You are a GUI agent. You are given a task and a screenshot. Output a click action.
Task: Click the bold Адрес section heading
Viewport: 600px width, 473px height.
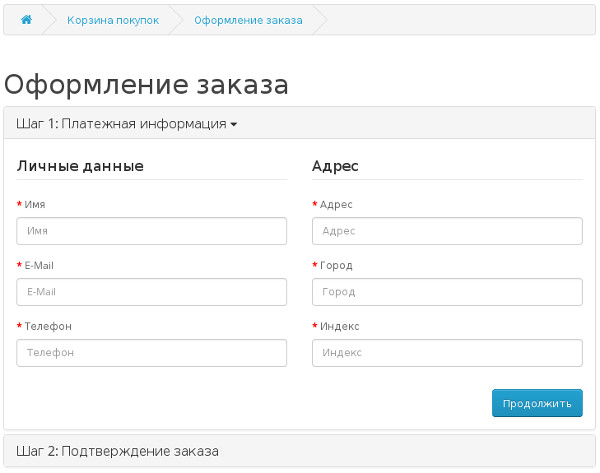pyautogui.click(x=335, y=166)
